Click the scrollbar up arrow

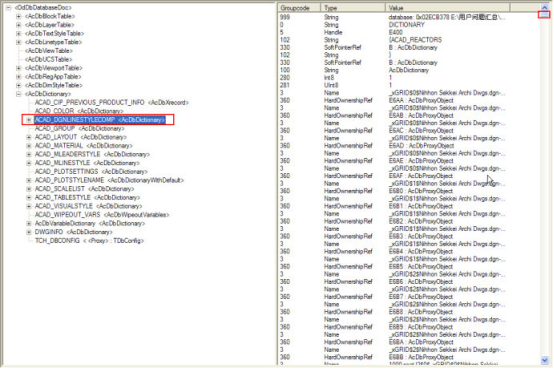tap(544, 8)
